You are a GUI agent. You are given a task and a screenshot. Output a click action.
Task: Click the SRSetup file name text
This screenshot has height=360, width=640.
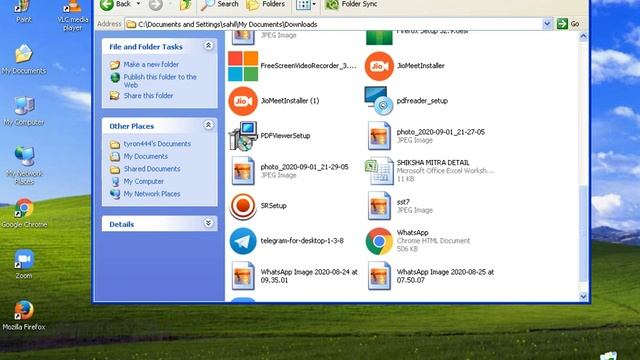click(273, 206)
